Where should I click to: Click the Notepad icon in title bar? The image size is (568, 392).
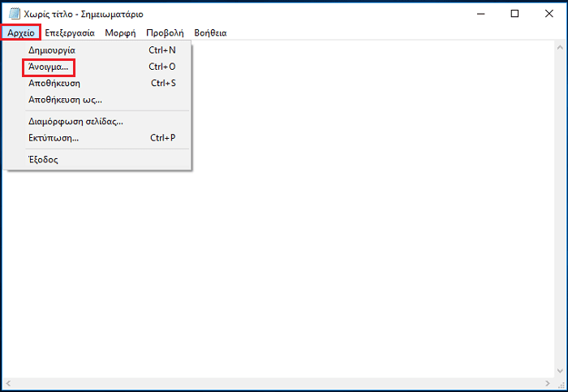pyautogui.click(x=15, y=14)
